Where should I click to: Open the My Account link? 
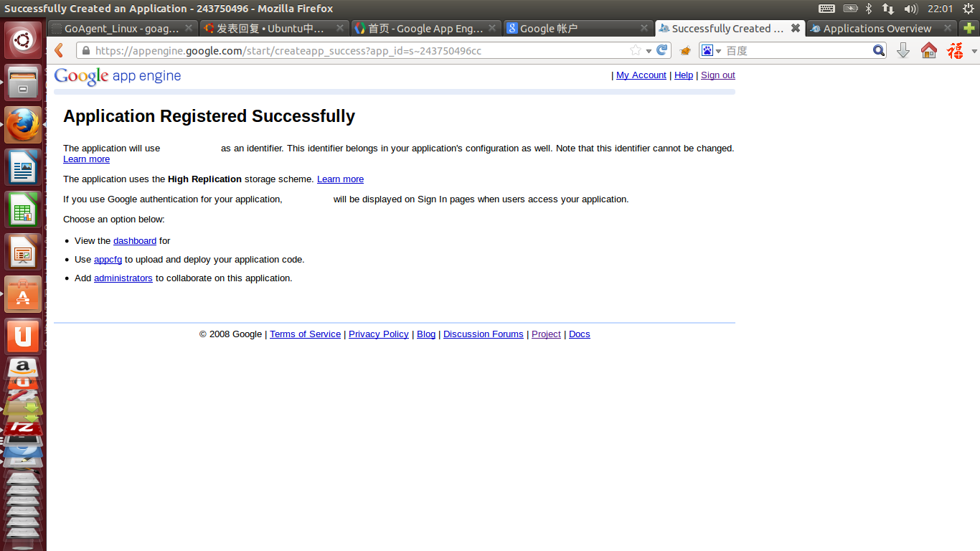[x=641, y=75]
